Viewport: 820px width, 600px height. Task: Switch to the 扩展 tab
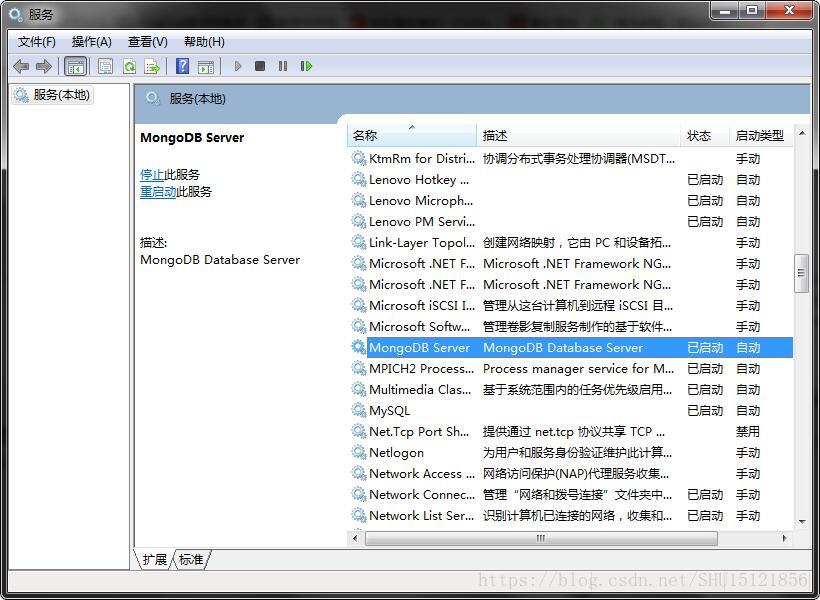(x=153, y=560)
